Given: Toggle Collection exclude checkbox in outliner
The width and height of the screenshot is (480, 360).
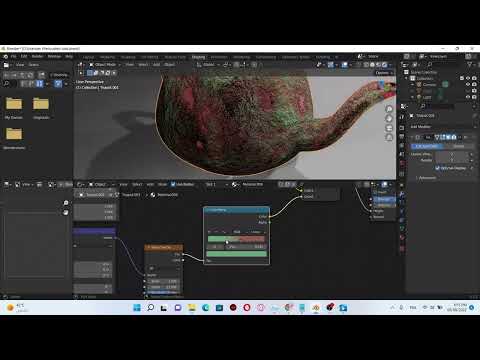Looking at the screenshot, I should coord(462,78).
